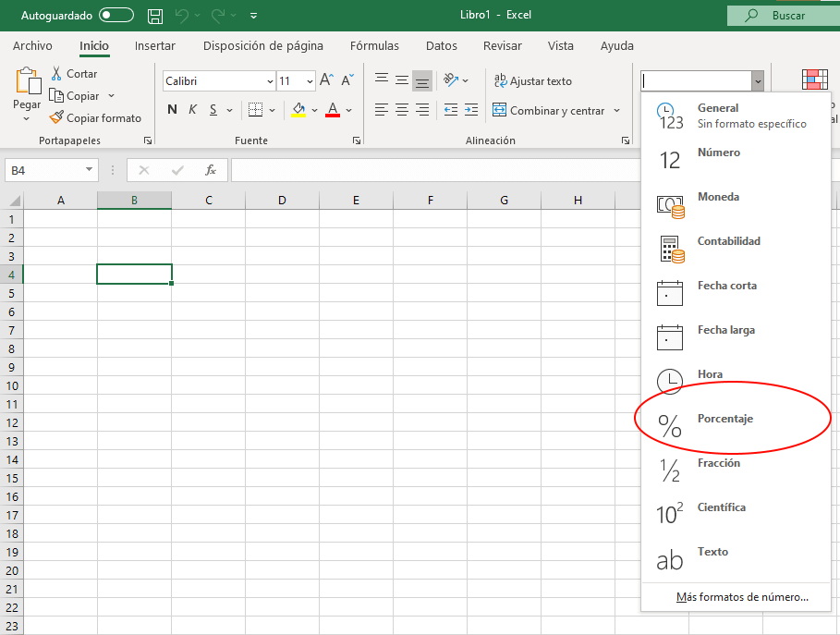The image size is (840, 635).
Task: Click the Buscar search box
Action: point(784,16)
